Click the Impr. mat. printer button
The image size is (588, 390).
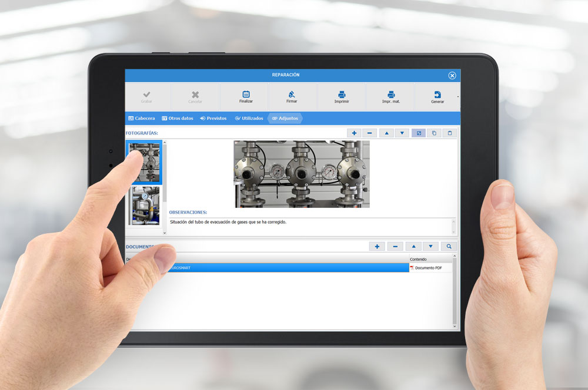[x=391, y=94]
